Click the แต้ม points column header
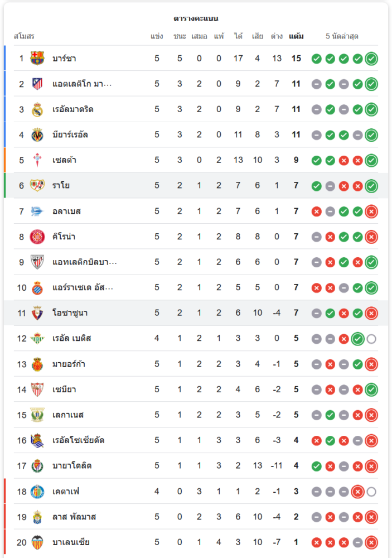 [x=296, y=36]
